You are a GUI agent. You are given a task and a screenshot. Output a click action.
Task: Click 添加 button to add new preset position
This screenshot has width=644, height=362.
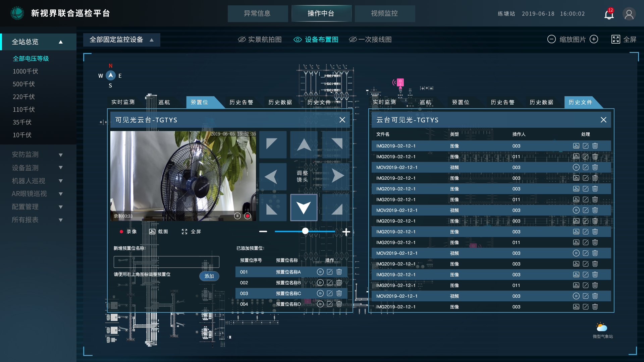pos(209,276)
